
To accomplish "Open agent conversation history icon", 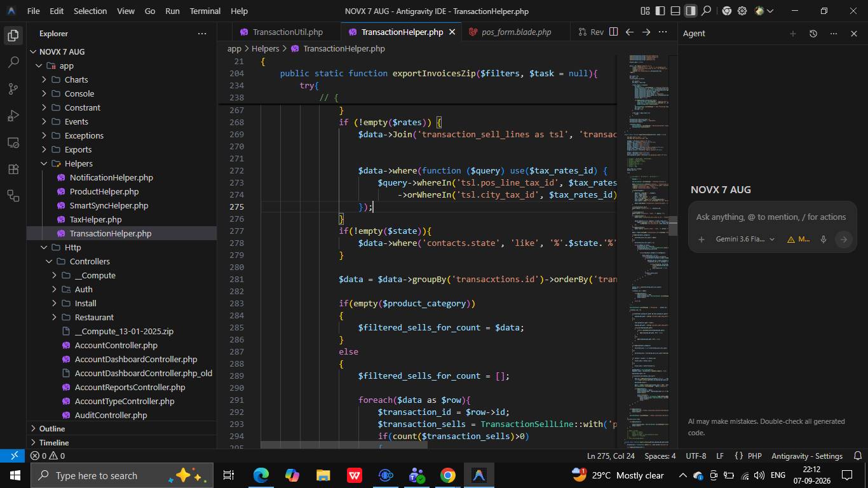I will pos(813,34).
